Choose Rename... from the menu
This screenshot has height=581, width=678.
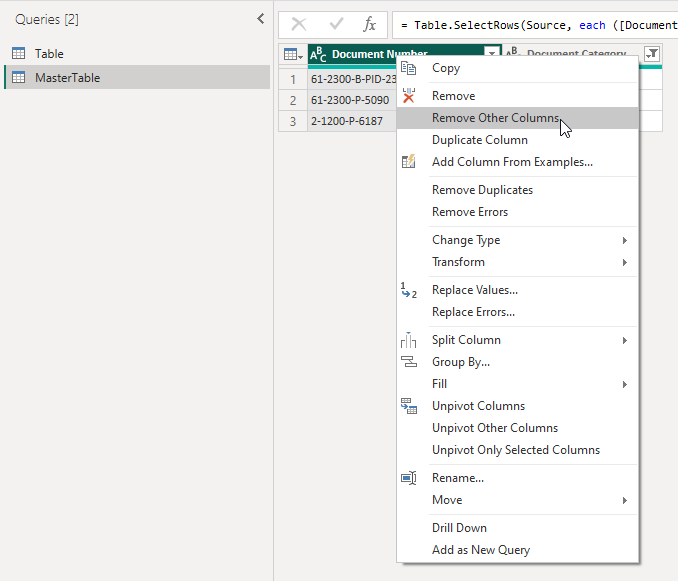pos(517,478)
